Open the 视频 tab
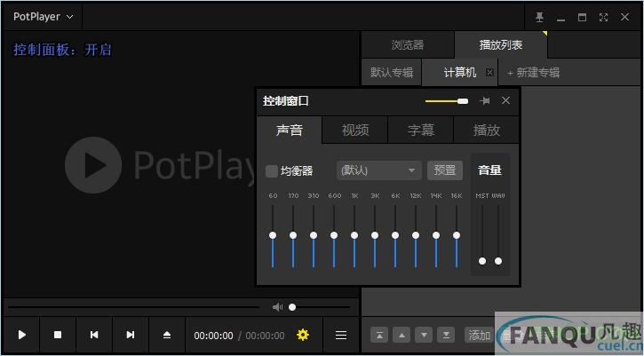This screenshot has width=644, height=356. 355,131
